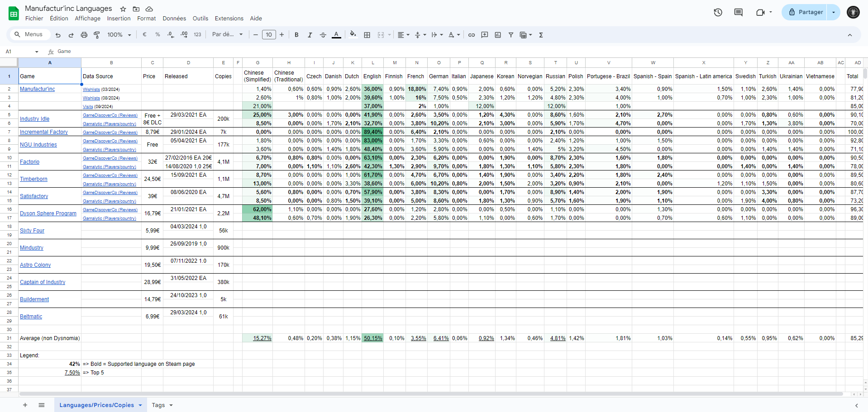Click the Undo arrow in toolbar

[58, 35]
